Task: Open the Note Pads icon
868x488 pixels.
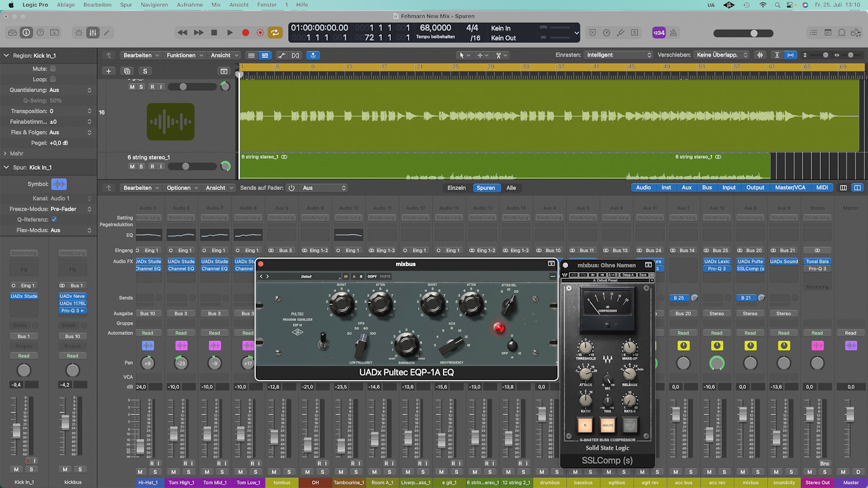Action: pos(828,32)
